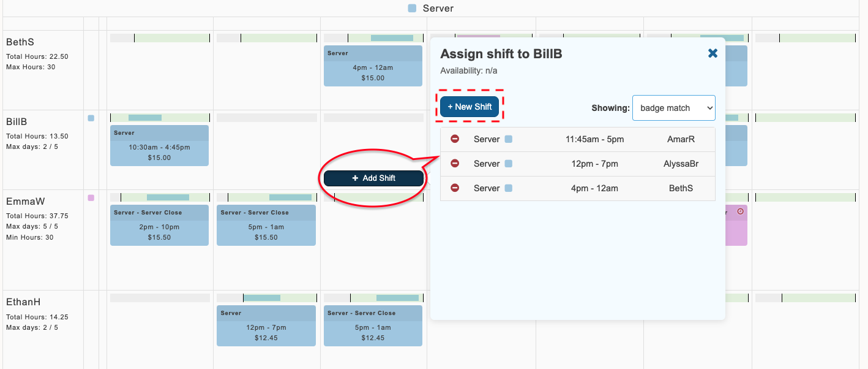868x369 pixels.
Task: Click the '+ New Shift' button
Action: pyautogui.click(x=470, y=106)
